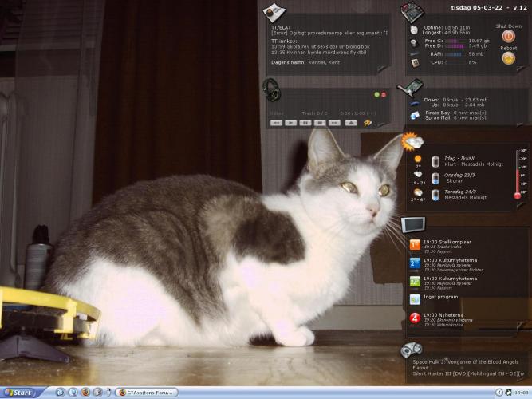Expand hidden system tray icons arrow
532x399 pixels.
(499, 392)
